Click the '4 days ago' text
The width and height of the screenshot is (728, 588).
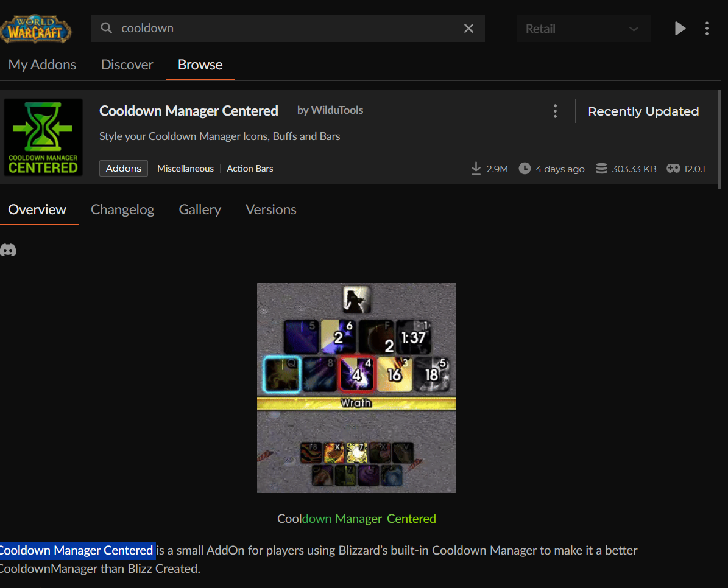click(x=560, y=169)
